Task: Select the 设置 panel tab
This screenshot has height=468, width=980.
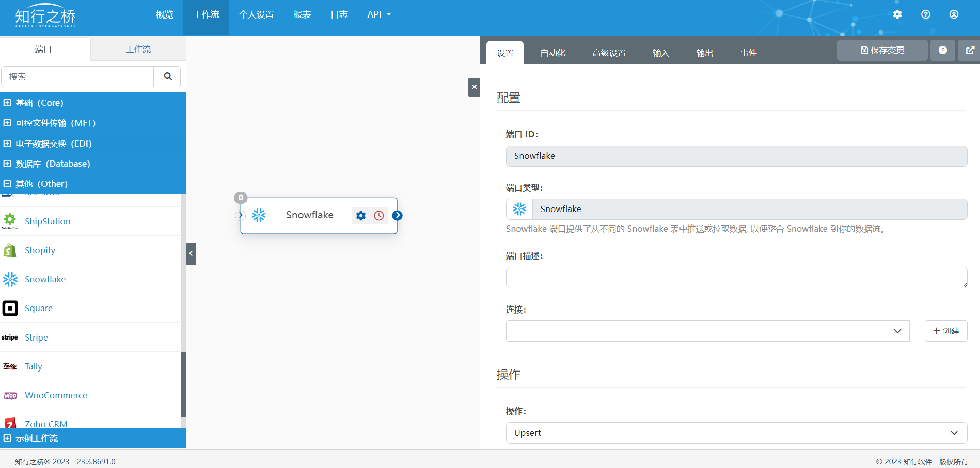Action: [505, 53]
